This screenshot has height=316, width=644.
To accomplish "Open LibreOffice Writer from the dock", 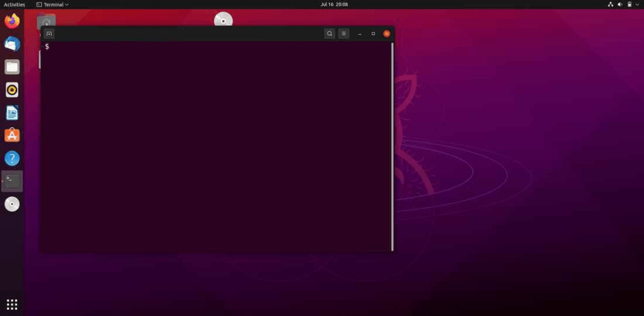I will click(12, 113).
